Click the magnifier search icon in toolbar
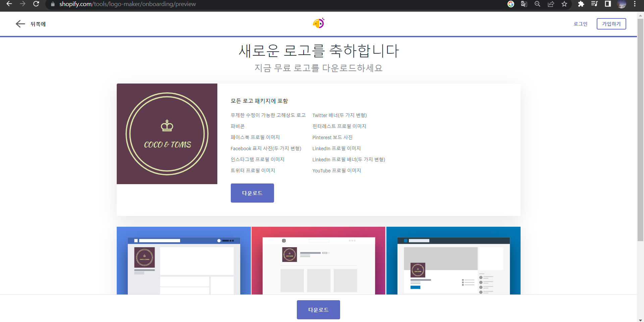The image size is (644, 322). pos(537,4)
